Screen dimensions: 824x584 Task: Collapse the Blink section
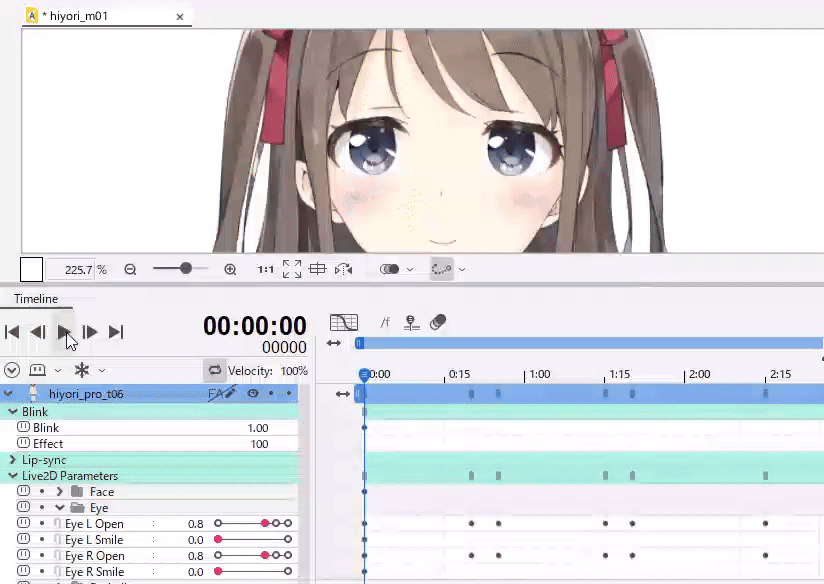click(x=13, y=412)
